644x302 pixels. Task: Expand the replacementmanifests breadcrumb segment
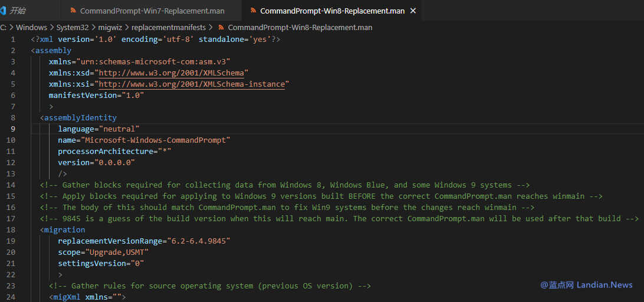coord(169,28)
